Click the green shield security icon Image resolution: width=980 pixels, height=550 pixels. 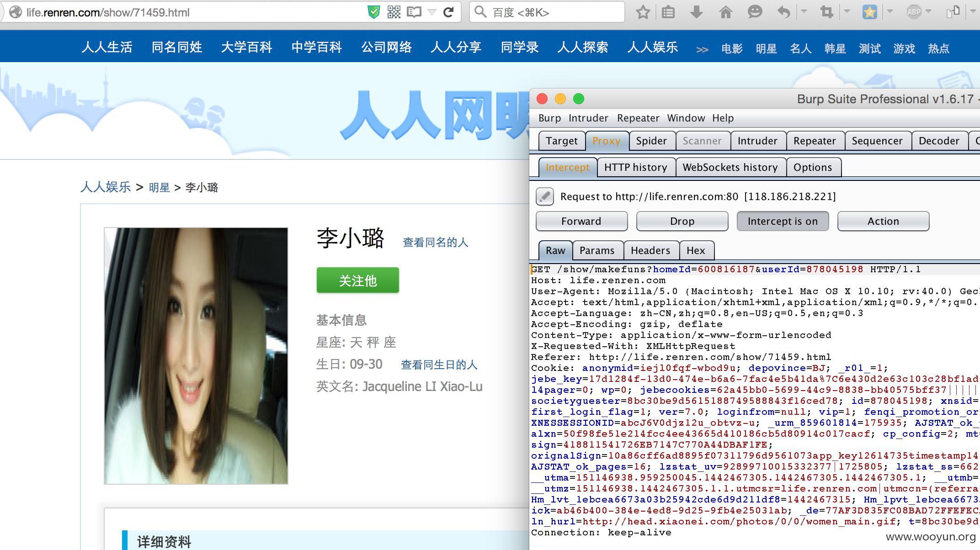374,12
